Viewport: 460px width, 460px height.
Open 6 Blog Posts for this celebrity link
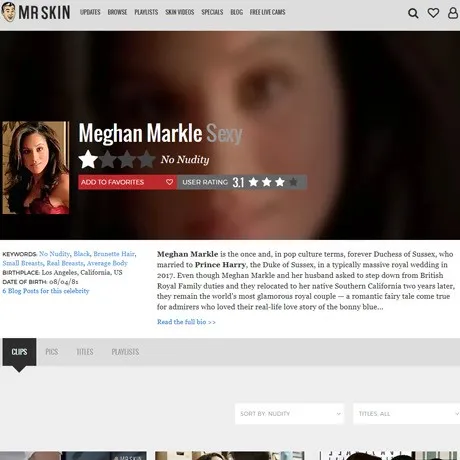click(x=46, y=291)
